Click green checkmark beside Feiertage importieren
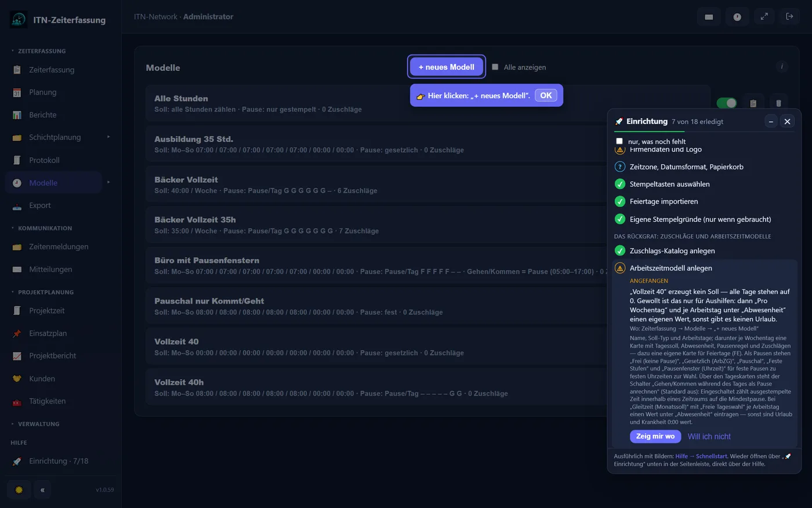This screenshot has width=812, height=508. pos(620,201)
